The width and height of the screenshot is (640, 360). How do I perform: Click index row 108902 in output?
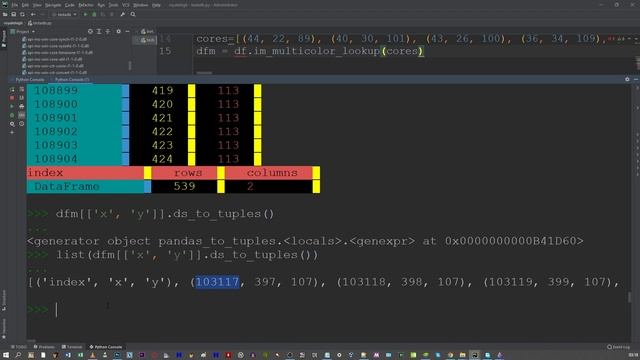point(56,131)
